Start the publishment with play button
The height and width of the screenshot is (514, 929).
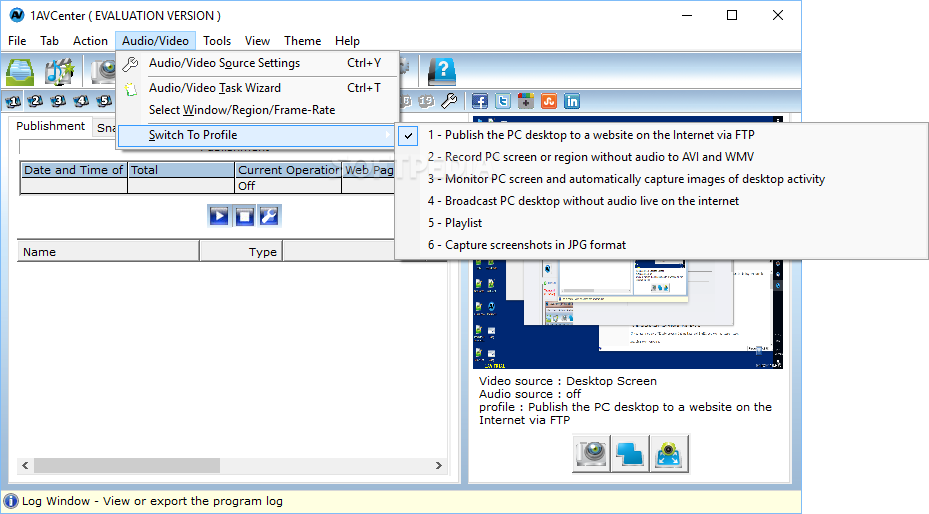coord(219,216)
